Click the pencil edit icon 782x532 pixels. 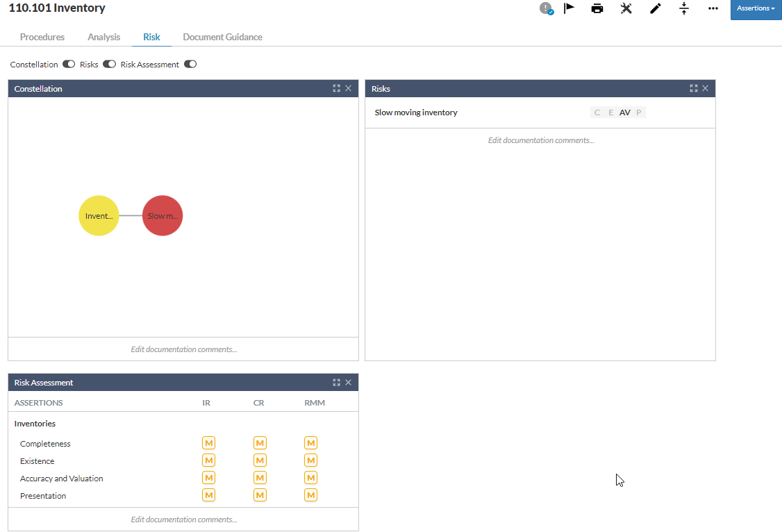(655, 8)
